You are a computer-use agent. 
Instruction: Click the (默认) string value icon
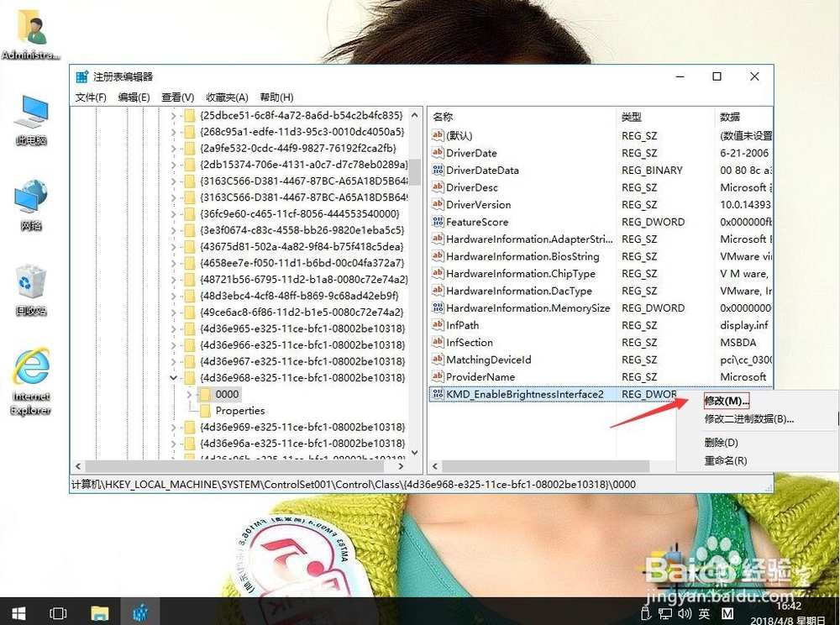coord(438,135)
